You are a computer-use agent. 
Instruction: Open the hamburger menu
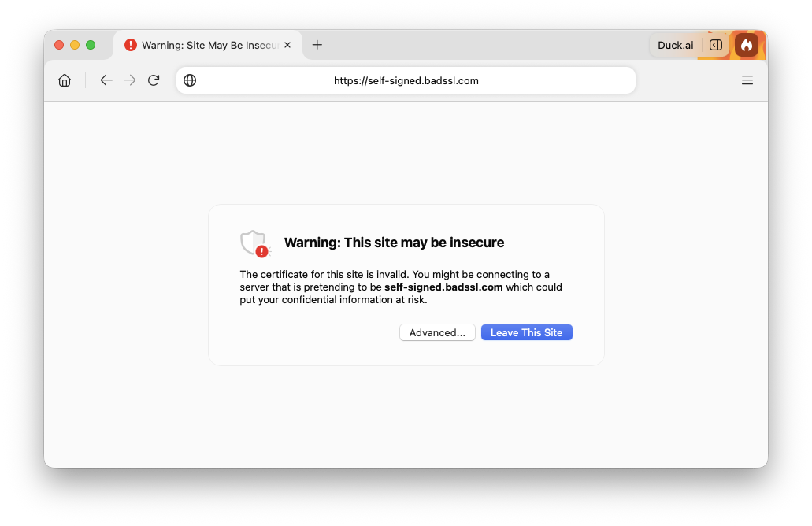pos(747,80)
